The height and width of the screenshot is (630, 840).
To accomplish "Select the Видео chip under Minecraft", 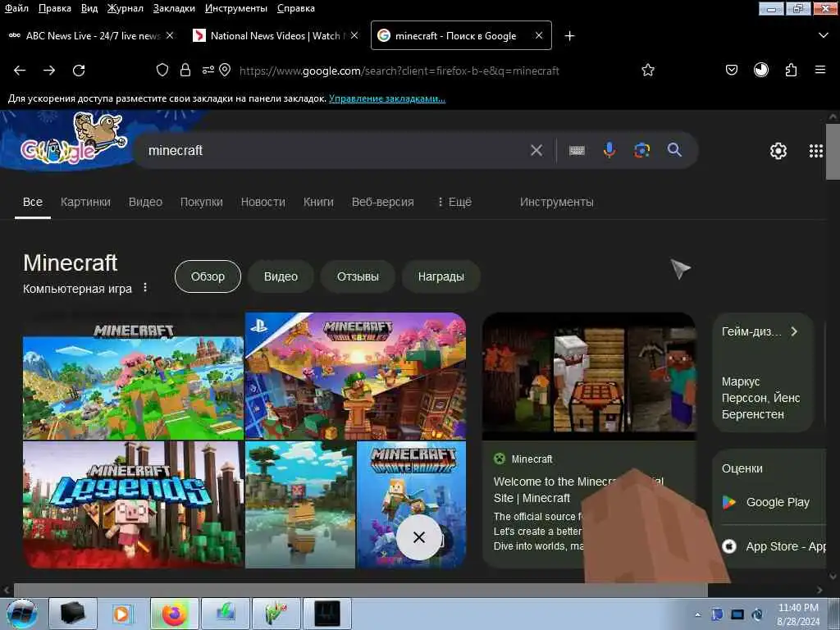I will pos(281,276).
